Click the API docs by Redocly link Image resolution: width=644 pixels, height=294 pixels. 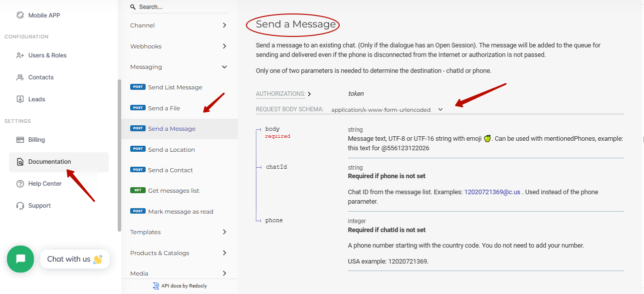point(180,286)
